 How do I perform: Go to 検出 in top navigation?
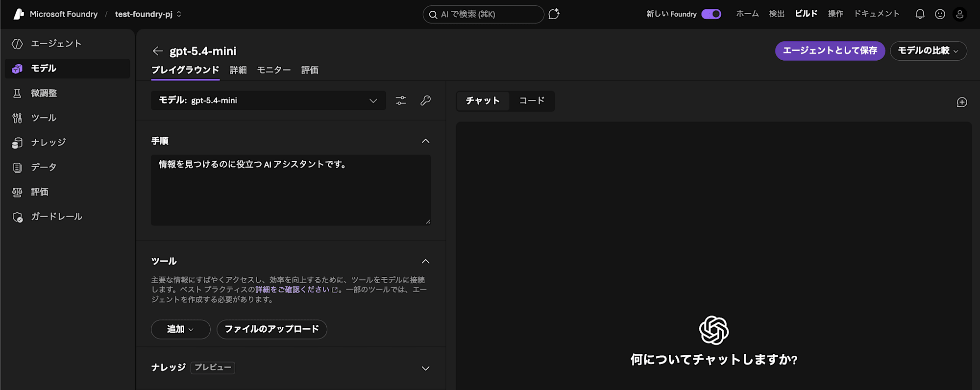coord(777,14)
